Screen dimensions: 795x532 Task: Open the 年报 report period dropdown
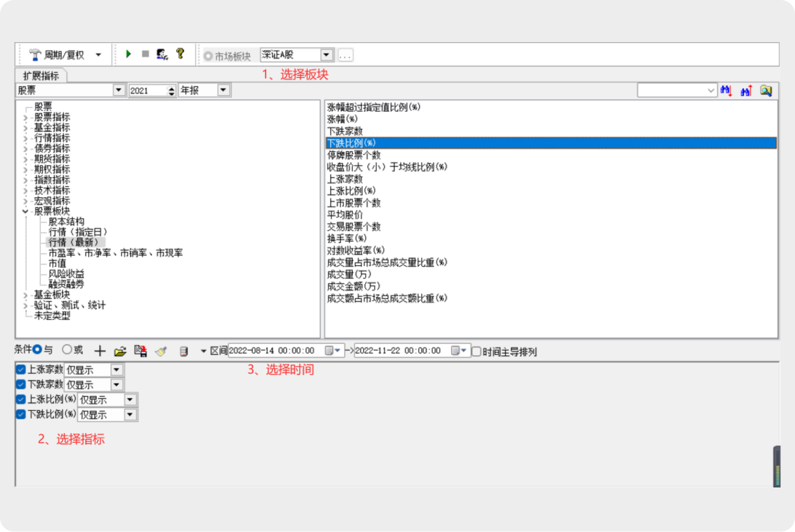tap(223, 90)
